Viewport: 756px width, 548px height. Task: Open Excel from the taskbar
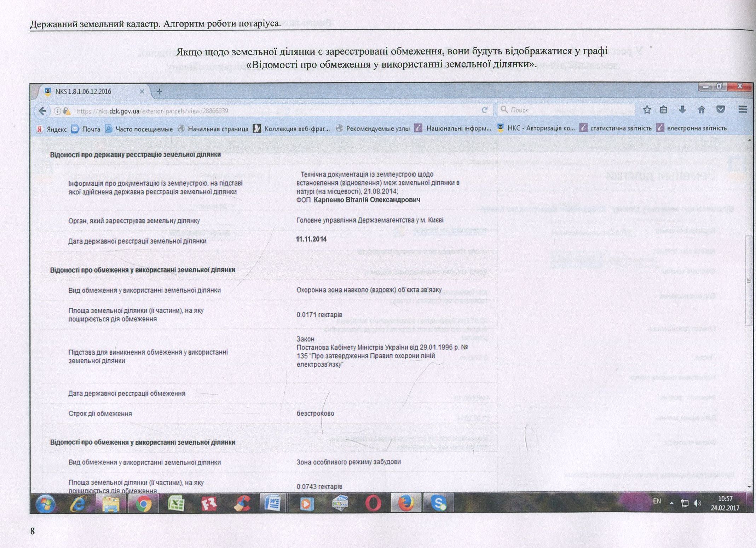[x=176, y=503]
